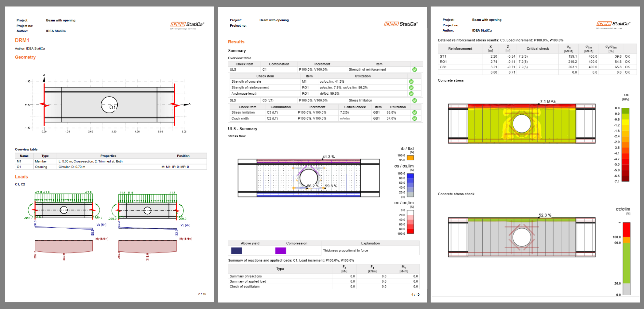Click the IDEA StatiCa logo on the DRM1 page
The height and width of the screenshot is (309, 644).
(x=187, y=24)
